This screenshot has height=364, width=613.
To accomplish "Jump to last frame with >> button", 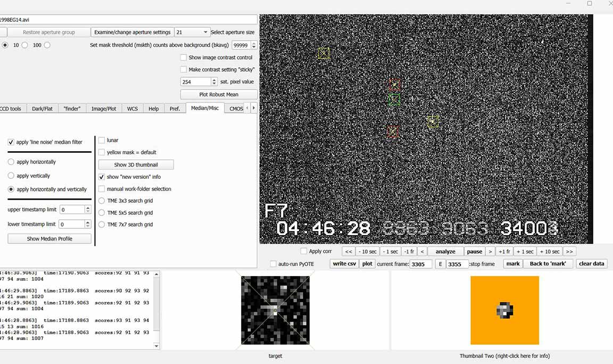I will point(569,251).
